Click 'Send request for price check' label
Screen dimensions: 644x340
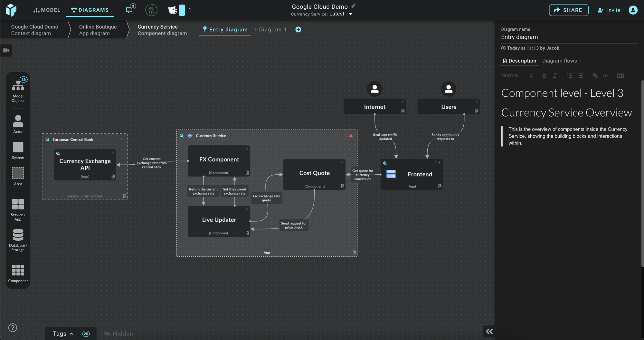coord(294,225)
